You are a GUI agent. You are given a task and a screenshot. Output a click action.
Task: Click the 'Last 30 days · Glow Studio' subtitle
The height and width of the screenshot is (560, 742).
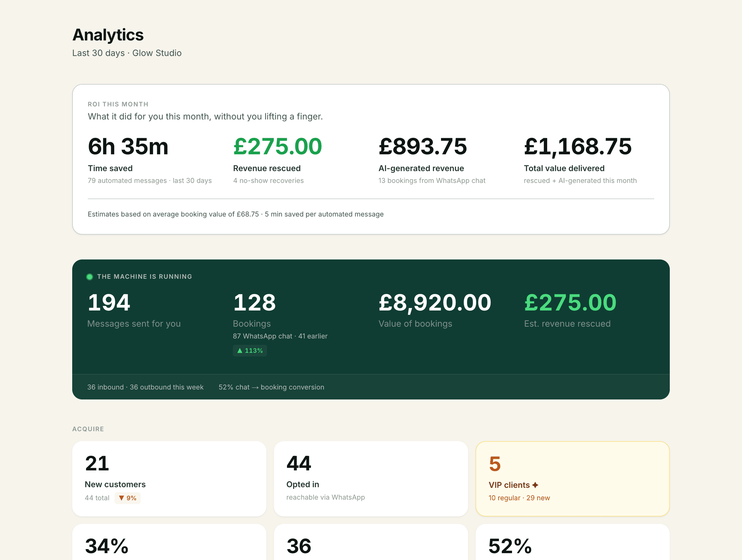pyautogui.click(x=127, y=53)
